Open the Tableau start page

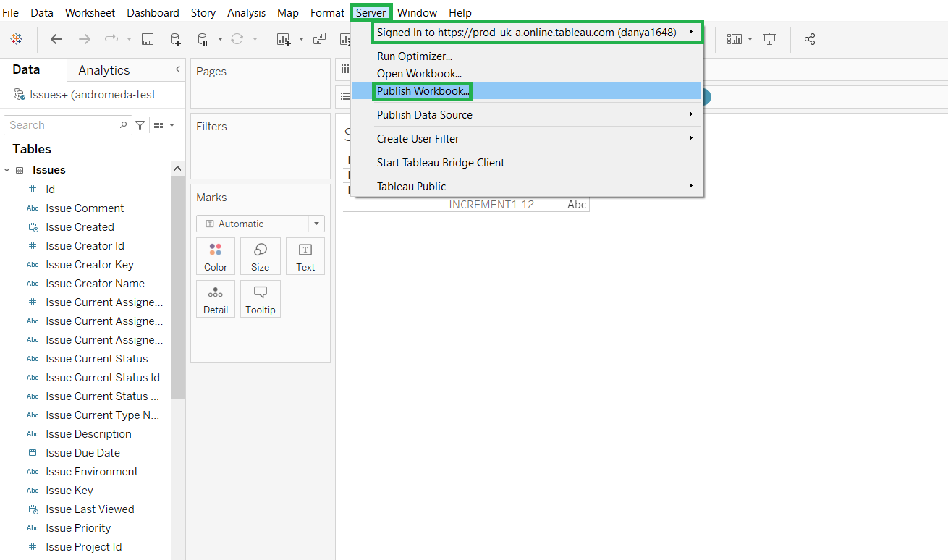pos(17,39)
